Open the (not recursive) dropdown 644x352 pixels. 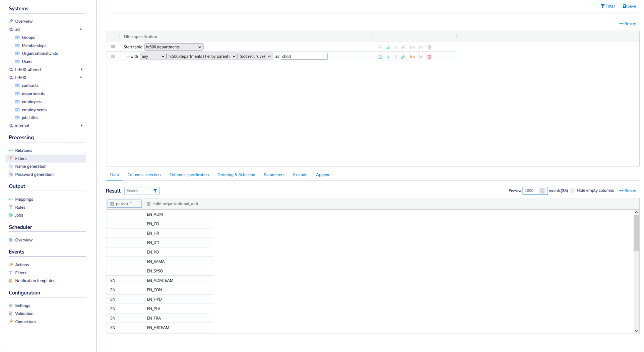pos(255,57)
